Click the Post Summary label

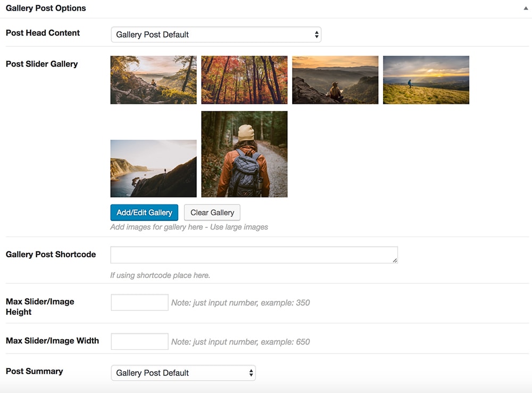pyautogui.click(x=34, y=371)
